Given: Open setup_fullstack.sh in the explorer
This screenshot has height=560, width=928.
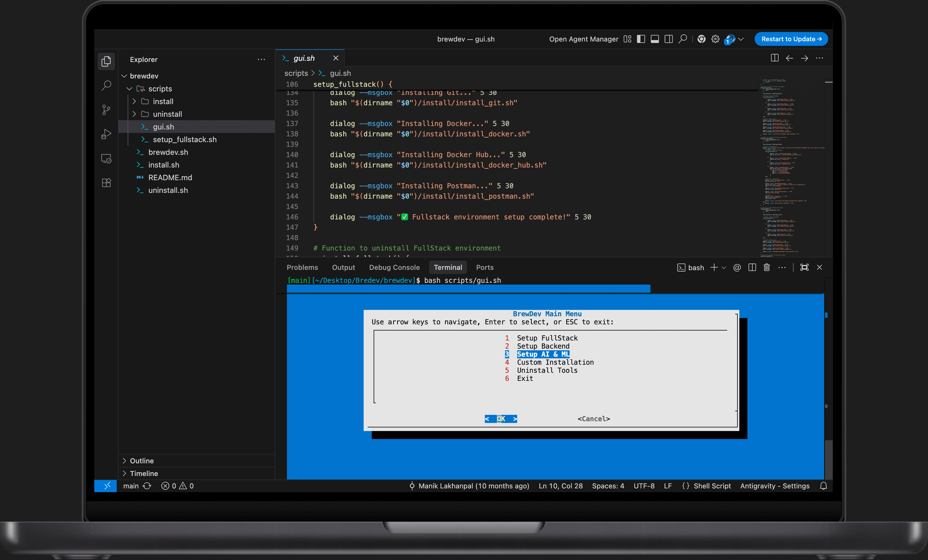Looking at the screenshot, I should tap(185, 139).
